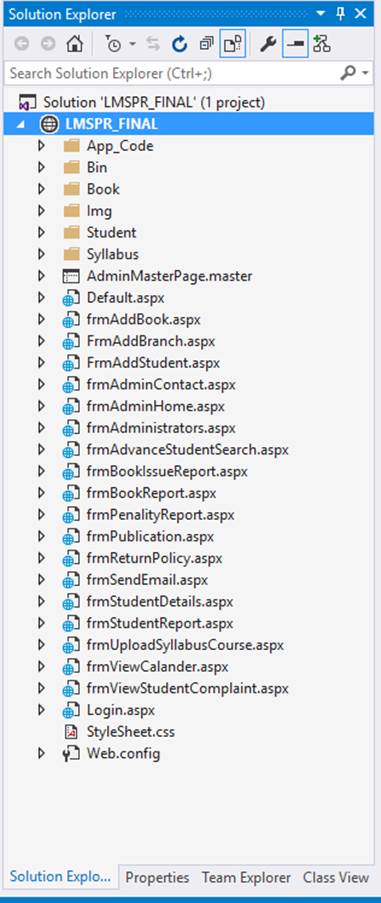Click the search magnifier icon
This screenshot has width=381, height=903.
click(x=348, y=73)
